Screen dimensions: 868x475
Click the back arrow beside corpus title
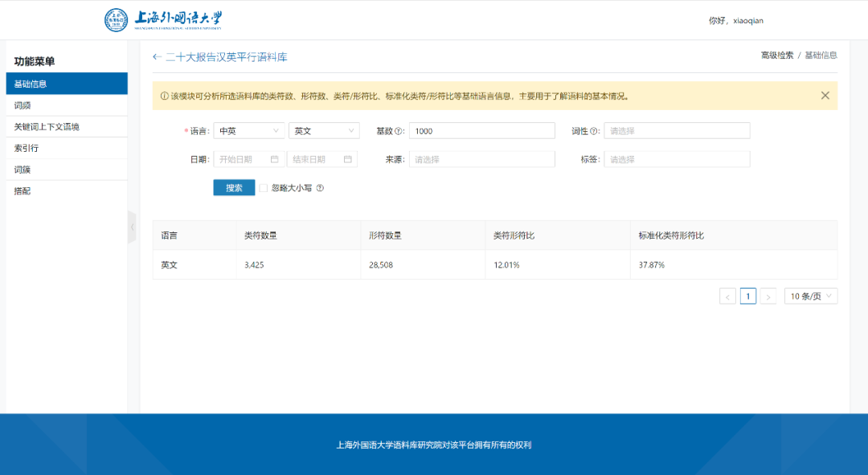pos(157,57)
